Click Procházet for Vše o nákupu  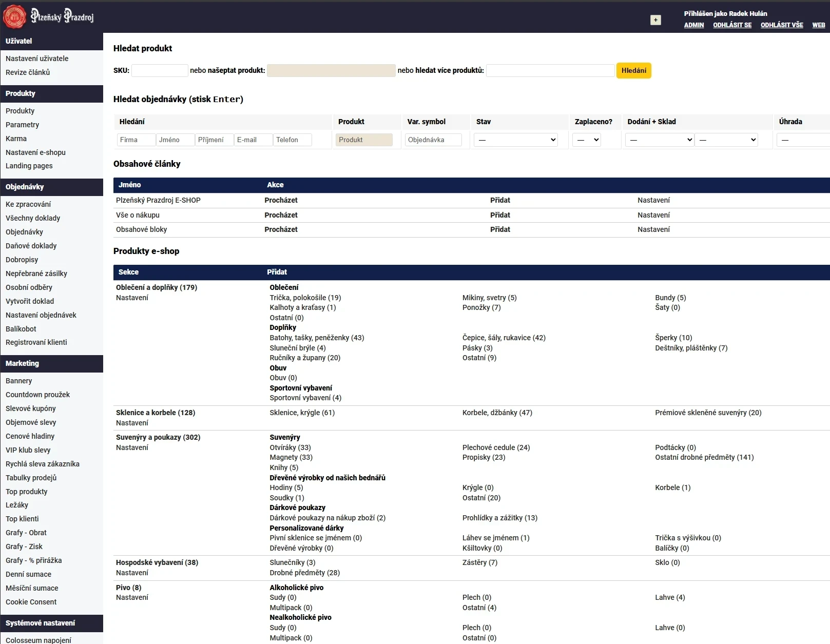(x=281, y=215)
